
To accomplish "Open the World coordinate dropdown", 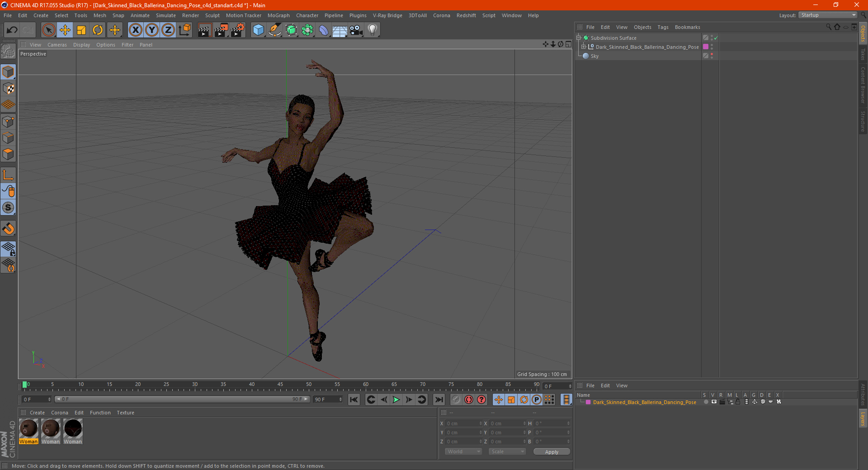I will click(x=463, y=451).
